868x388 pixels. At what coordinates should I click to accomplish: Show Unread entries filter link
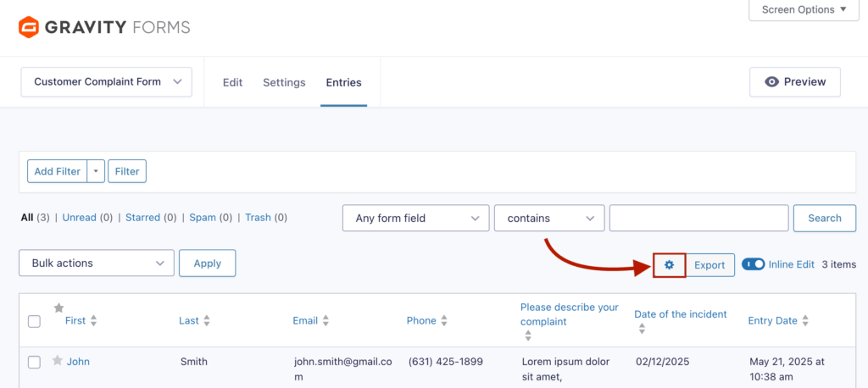pyautogui.click(x=79, y=218)
